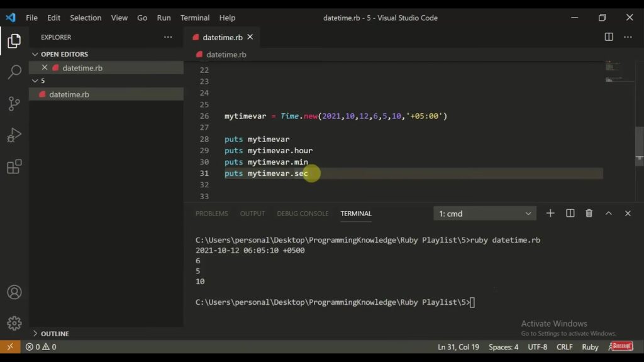
Task: Open the Extensions view
Action: 14,166
